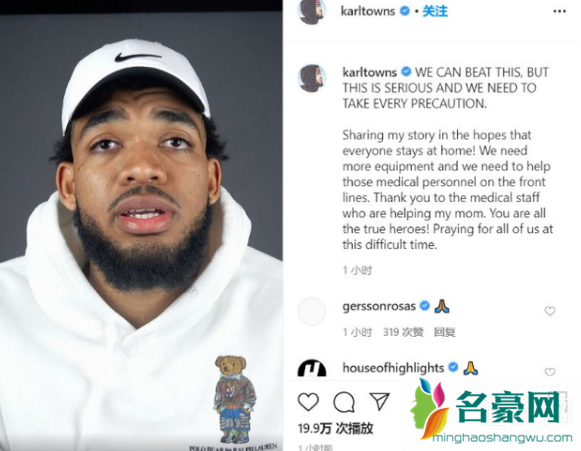View the 319 次赞 likes on comment

click(403, 332)
